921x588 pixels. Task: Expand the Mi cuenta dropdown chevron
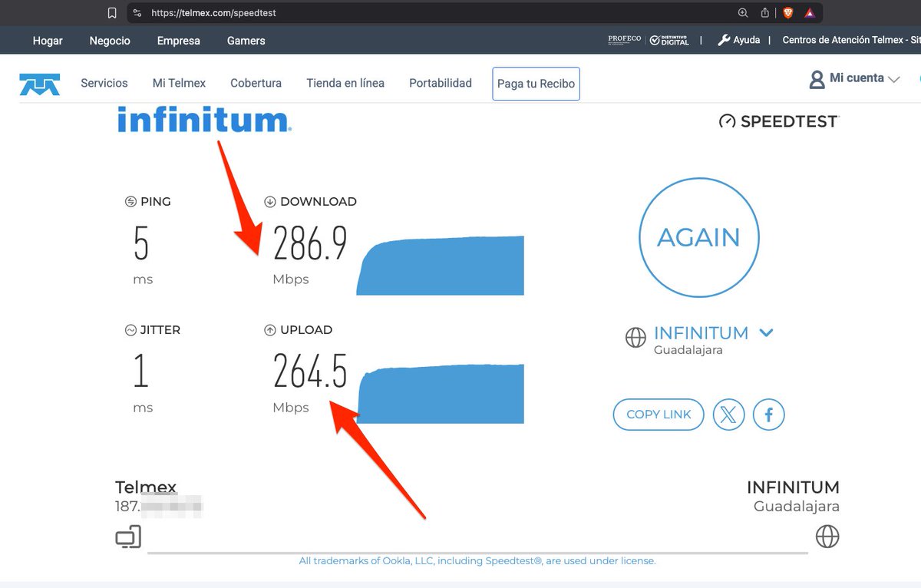[893, 79]
